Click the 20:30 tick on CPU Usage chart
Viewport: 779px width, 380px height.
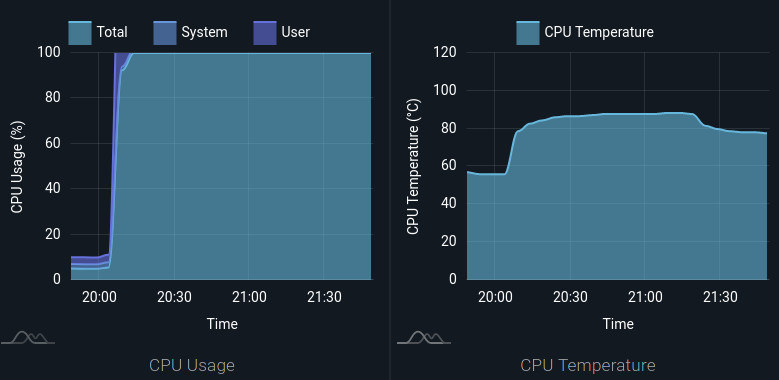coord(174,298)
